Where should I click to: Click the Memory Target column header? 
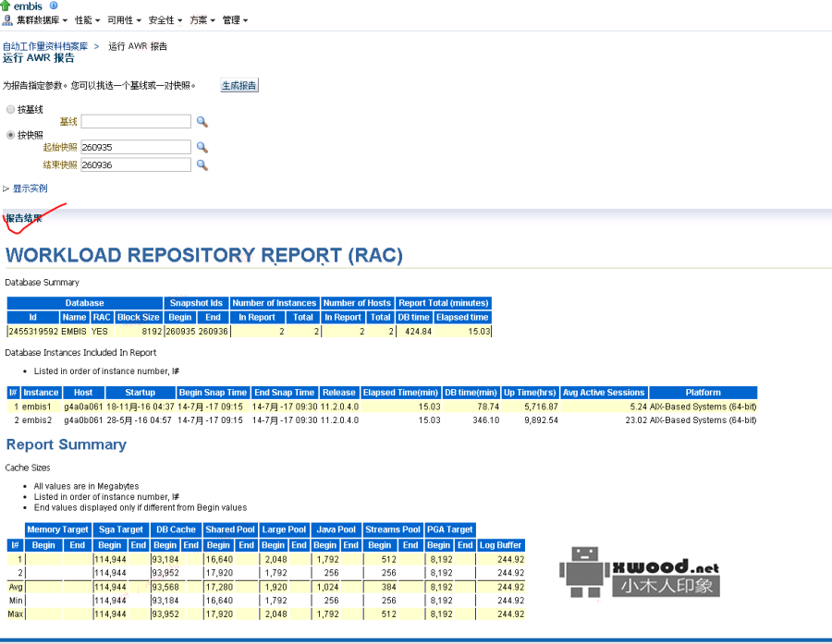pyautogui.click(x=58, y=529)
